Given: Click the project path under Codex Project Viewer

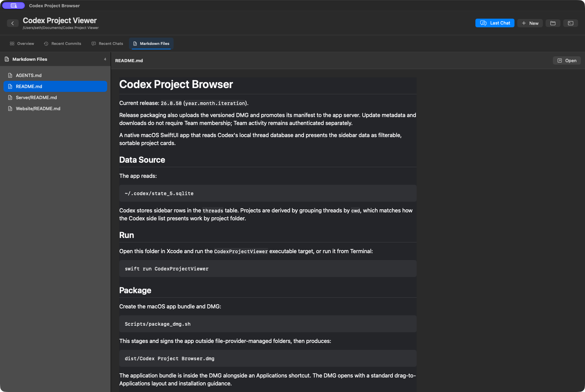Looking at the screenshot, I should [x=61, y=28].
